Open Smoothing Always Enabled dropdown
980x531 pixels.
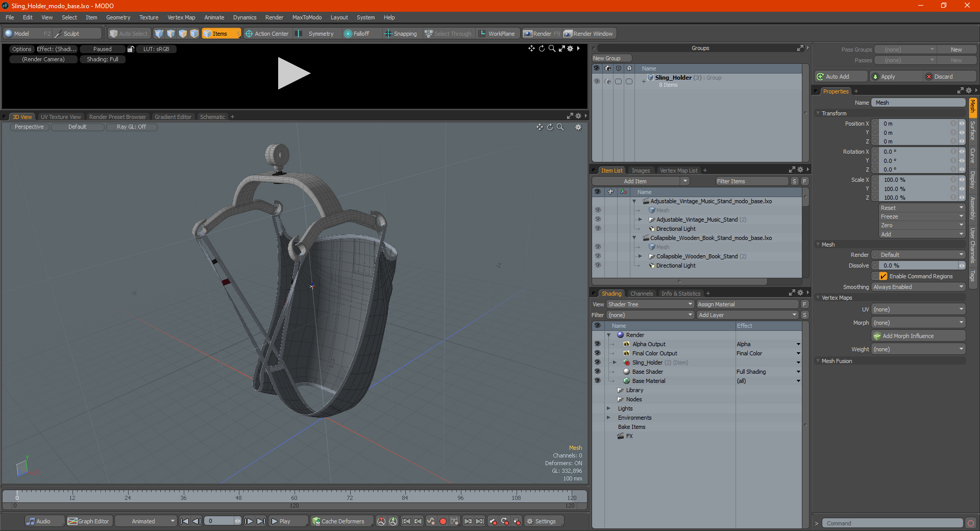coord(918,287)
